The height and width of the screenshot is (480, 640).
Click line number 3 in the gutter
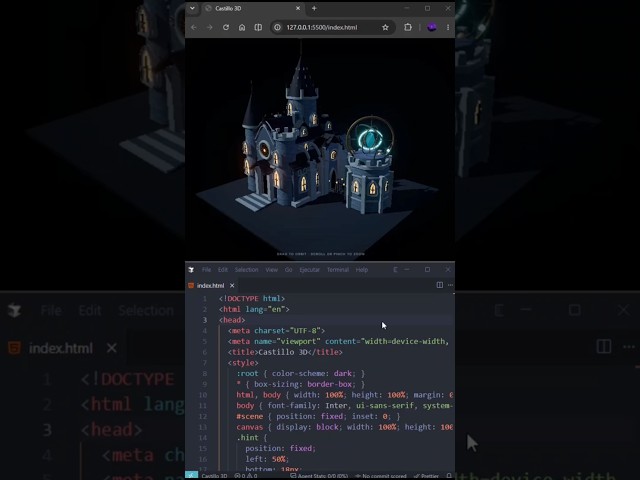205,320
